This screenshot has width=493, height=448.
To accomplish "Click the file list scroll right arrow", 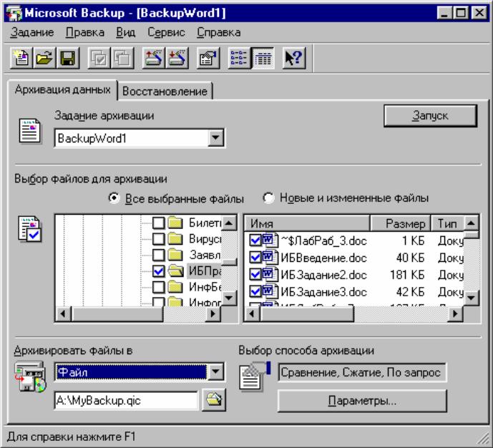I will tap(455, 313).
